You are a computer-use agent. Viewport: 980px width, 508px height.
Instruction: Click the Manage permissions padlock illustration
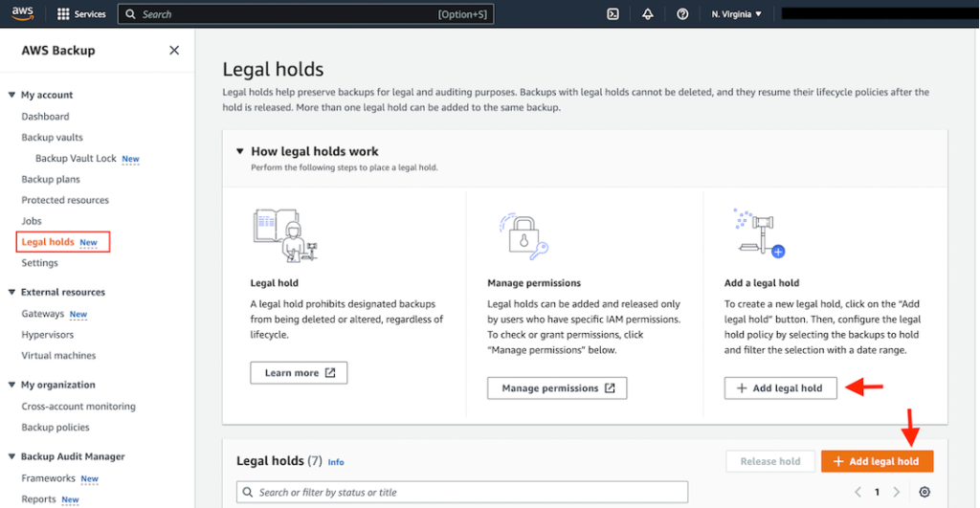coord(523,236)
